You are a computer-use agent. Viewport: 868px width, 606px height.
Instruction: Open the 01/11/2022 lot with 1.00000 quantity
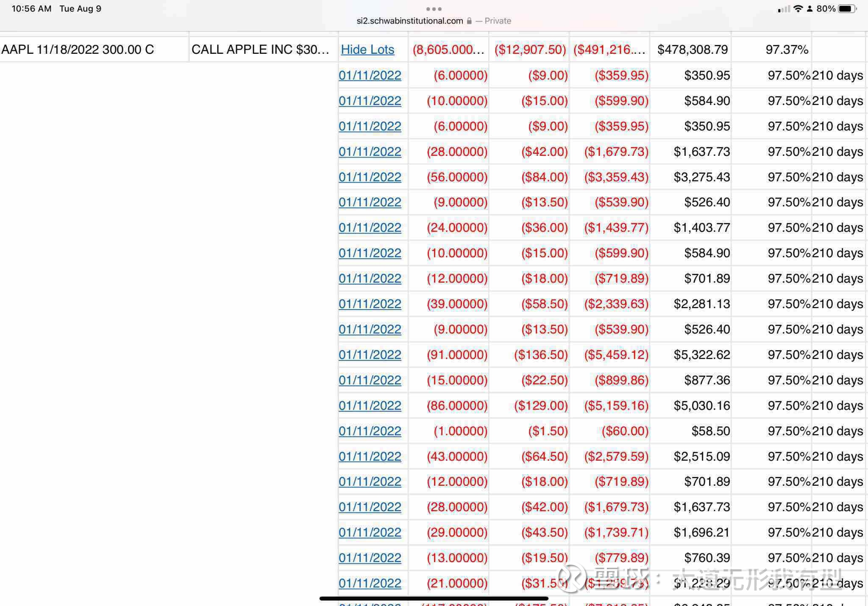point(370,431)
